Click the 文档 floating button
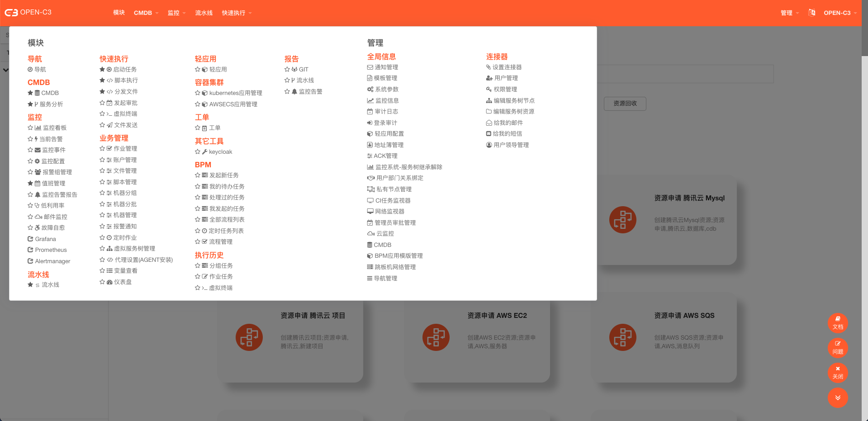Screen dimensions: 868x421 click(838, 323)
